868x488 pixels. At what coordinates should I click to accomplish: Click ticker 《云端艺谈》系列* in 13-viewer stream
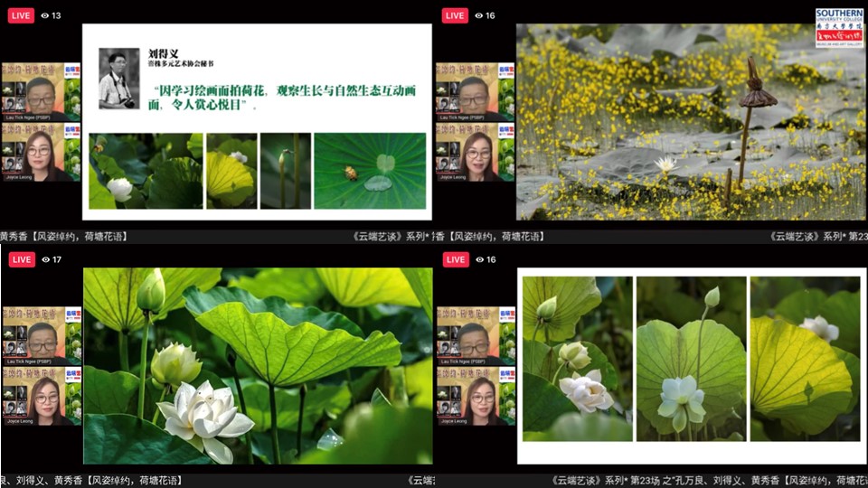392,236
